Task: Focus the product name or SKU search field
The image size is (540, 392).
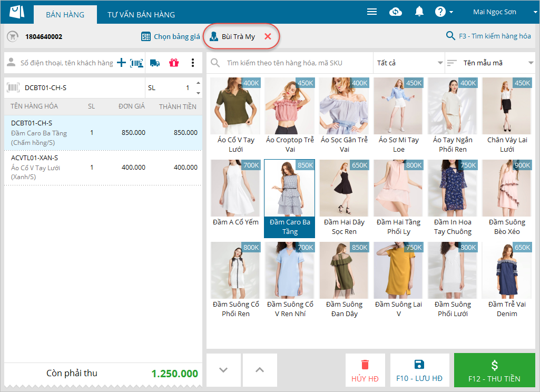Action: click(295, 63)
